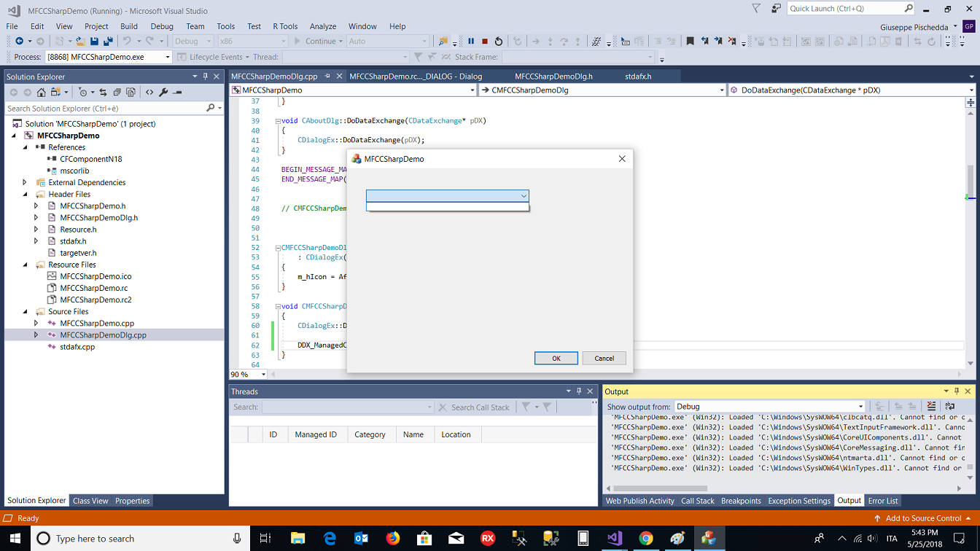Click Type here to search on taskbar
The height and width of the screenshot is (551, 980).
139,539
